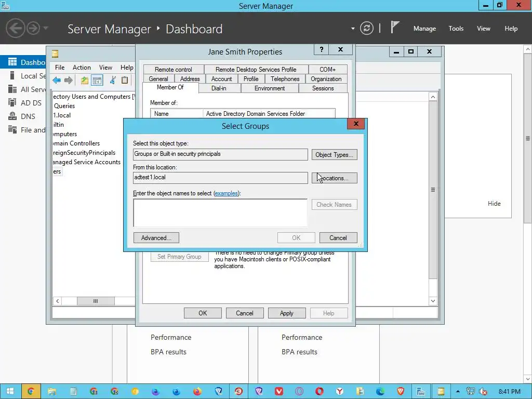
Task: Open the Opera browser taskbar icon
Action: (320, 391)
